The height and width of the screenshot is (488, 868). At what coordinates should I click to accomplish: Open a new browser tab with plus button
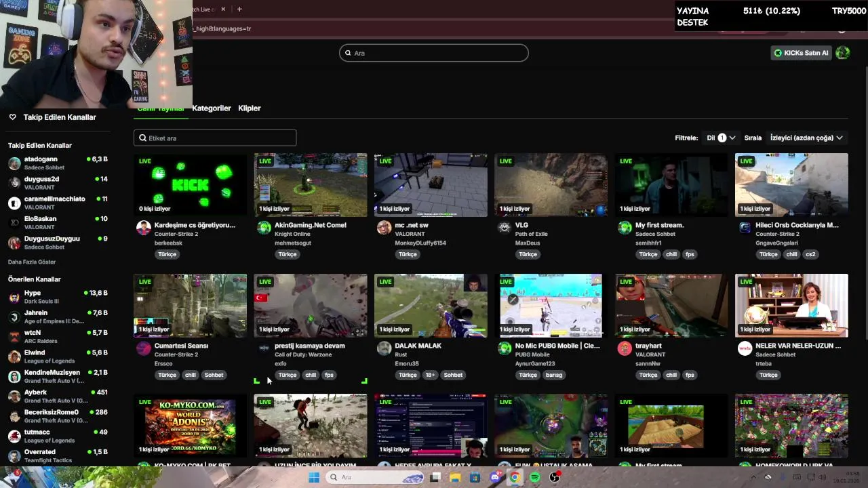pyautogui.click(x=239, y=9)
